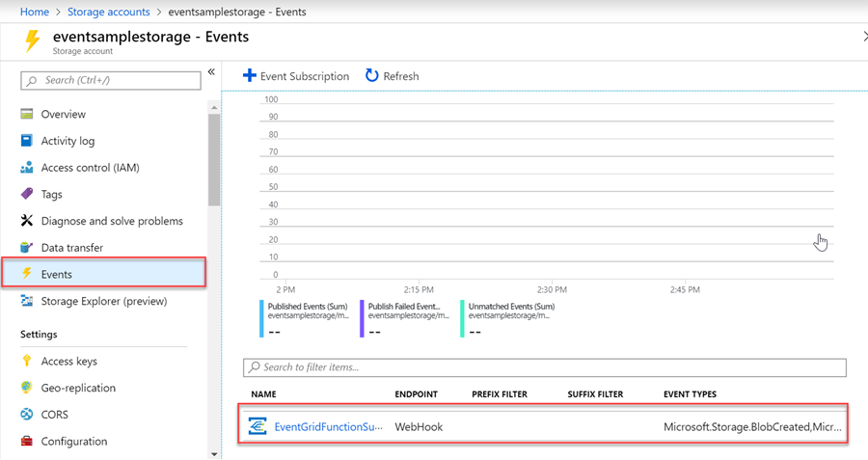Click the Geo-replication globe icon
This screenshot has width=868, height=460.
[27, 387]
